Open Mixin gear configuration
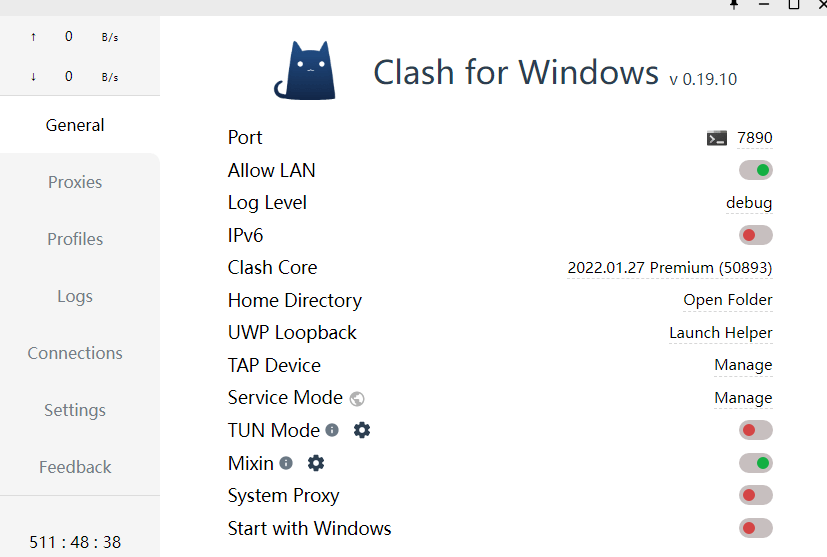 [316, 463]
